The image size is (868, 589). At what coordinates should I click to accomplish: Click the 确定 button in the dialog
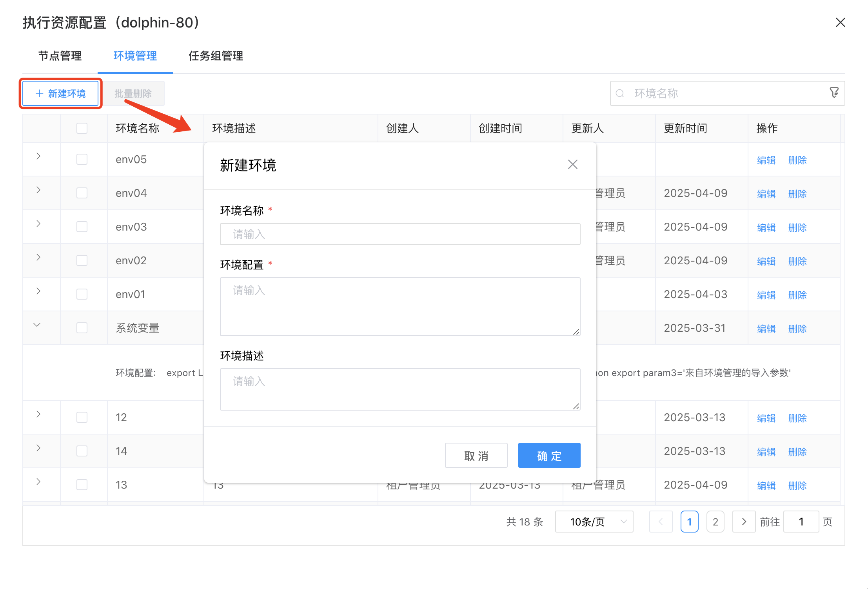[x=549, y=455]
